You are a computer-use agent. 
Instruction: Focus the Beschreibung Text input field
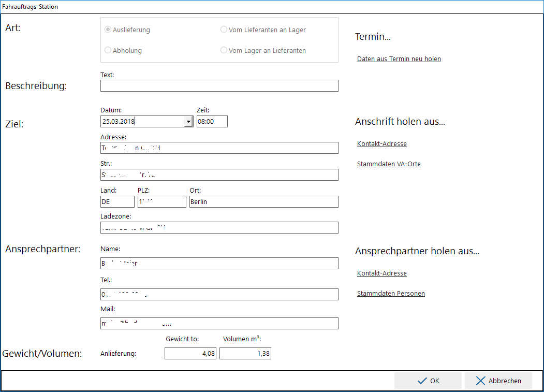(219, 86)
